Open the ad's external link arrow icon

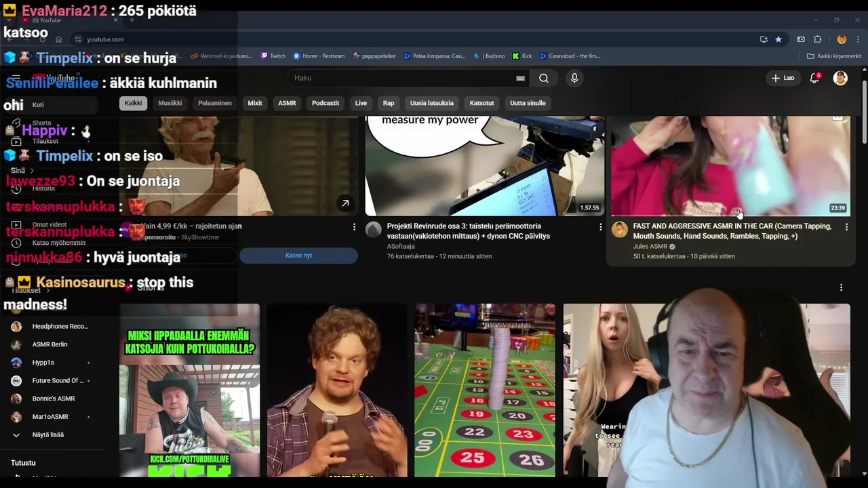point(345,203)
